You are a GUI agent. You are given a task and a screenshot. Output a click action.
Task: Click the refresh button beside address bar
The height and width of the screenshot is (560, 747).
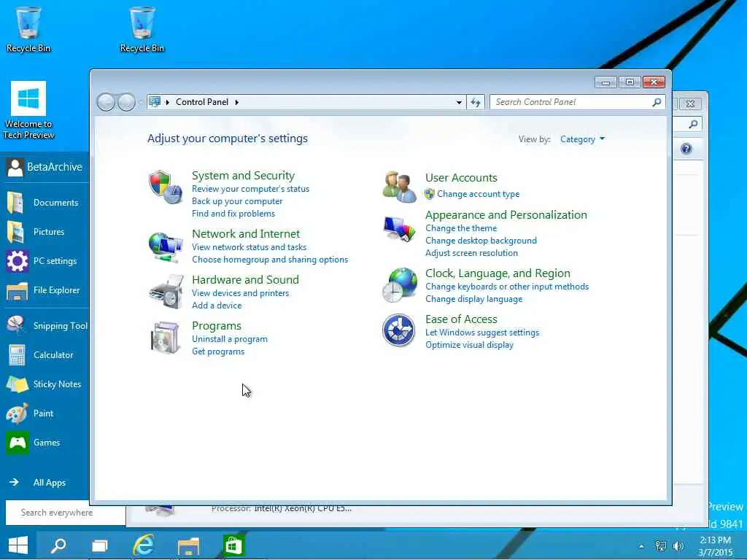coord(476,102)
